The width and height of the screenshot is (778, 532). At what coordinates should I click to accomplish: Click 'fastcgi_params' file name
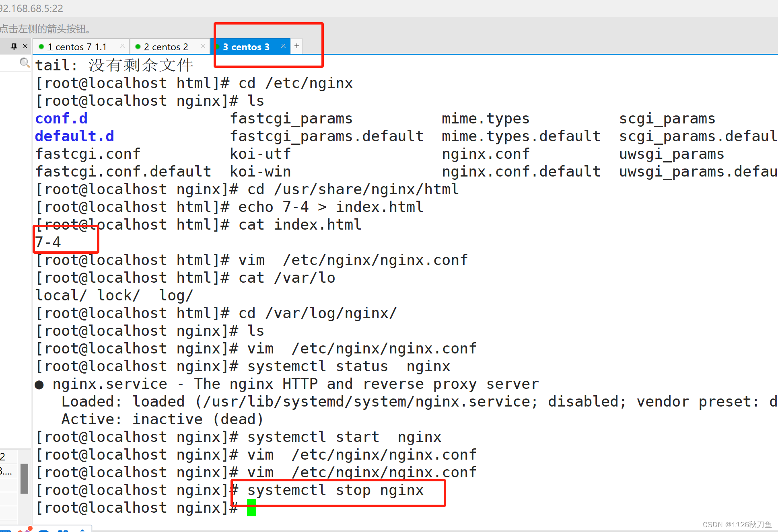coord(291,119)
